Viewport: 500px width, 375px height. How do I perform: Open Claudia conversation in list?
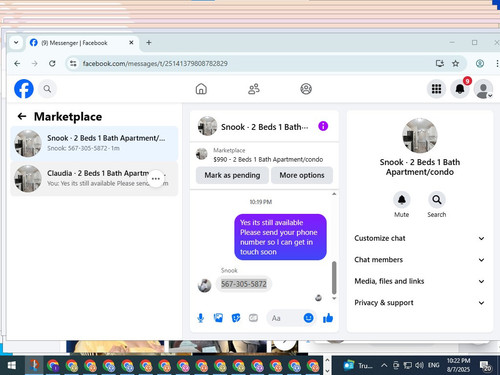coord(94,179)
